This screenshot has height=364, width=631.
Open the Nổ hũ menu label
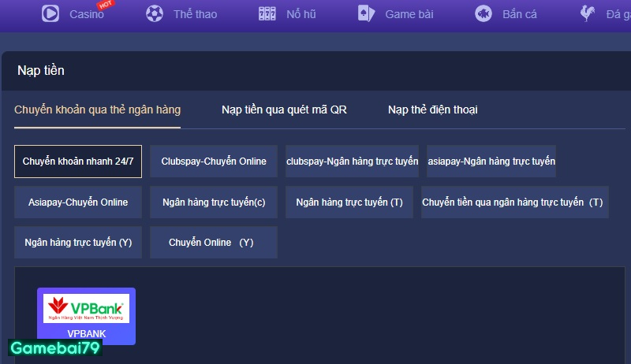[301, 14]
